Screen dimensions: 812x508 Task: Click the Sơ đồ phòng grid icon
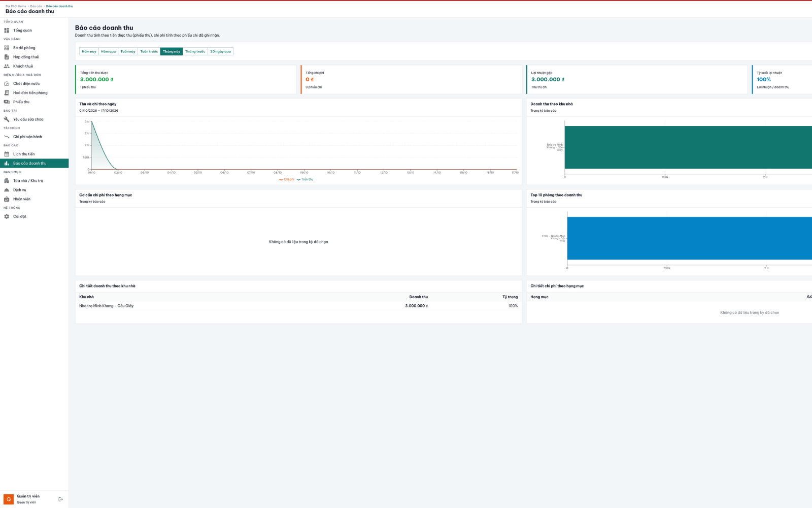(7, 48)
